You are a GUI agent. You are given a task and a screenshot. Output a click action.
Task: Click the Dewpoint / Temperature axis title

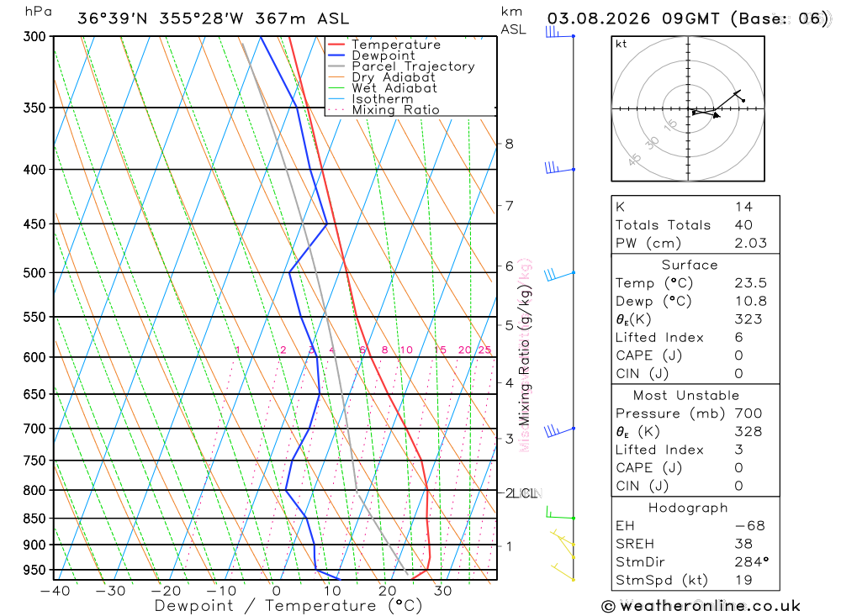(288, 606)
